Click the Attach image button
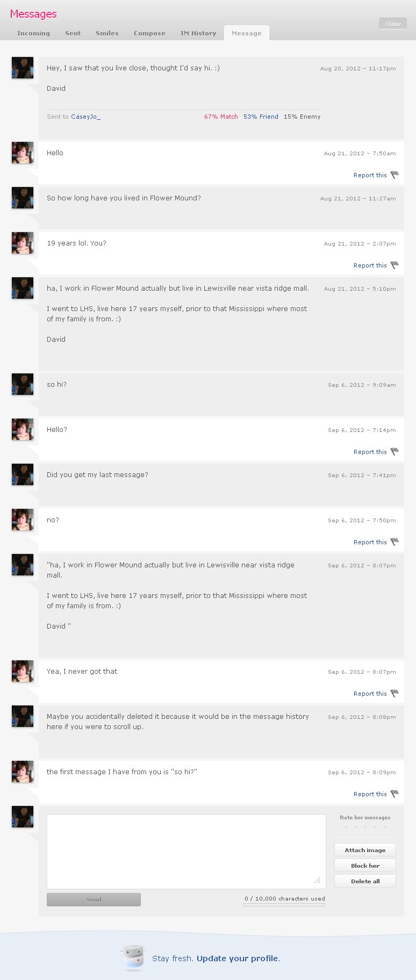The height and width of the screenshot is (980, 416). [x=365, y=850]
